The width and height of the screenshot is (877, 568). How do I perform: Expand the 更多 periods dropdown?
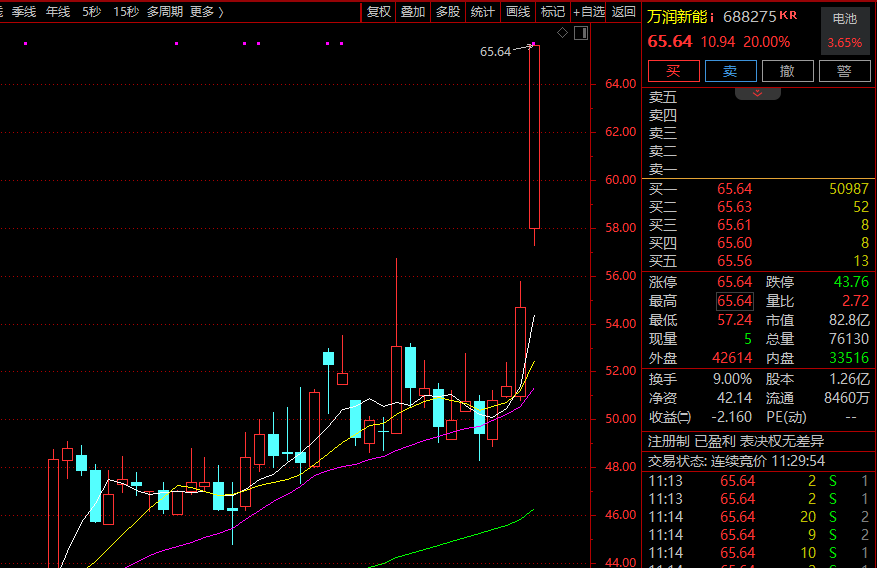206,12
